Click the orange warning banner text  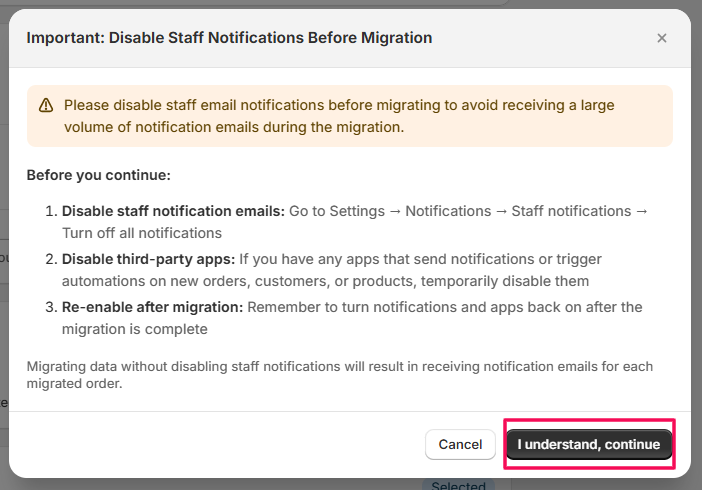point(340,116)
